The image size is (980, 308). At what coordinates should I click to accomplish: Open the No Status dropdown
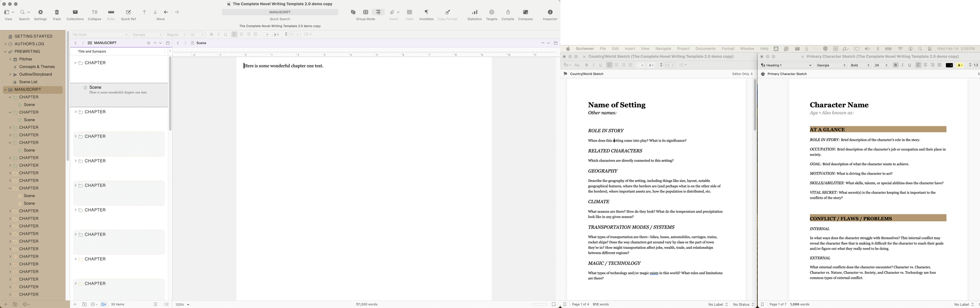pos(744,304)
